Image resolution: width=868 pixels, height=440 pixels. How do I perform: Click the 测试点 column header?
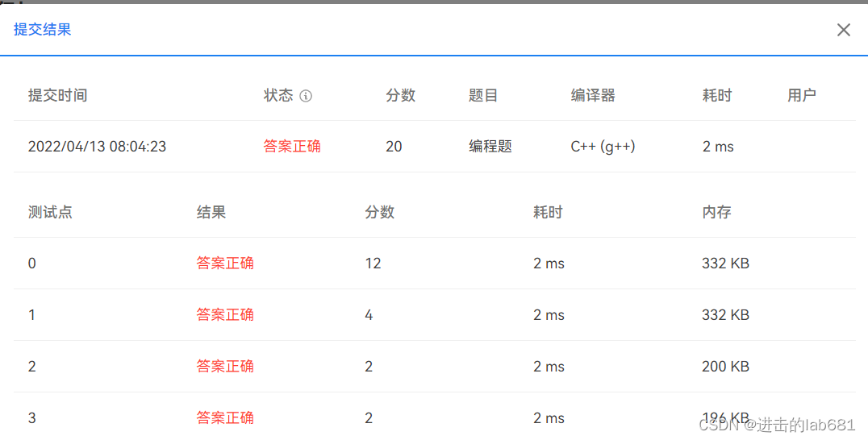[50, 212]
